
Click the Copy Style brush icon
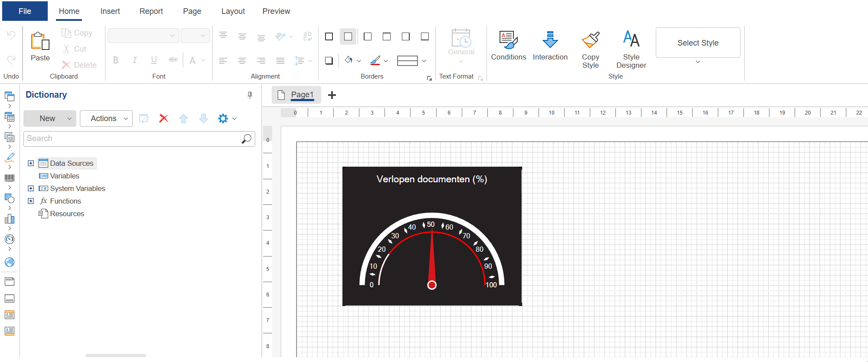[590, 40]
